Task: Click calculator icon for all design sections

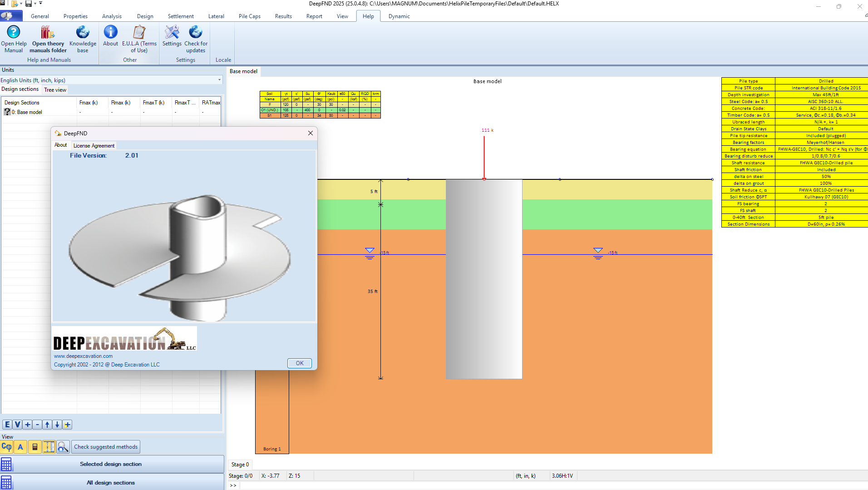Action: coord(6,482)
